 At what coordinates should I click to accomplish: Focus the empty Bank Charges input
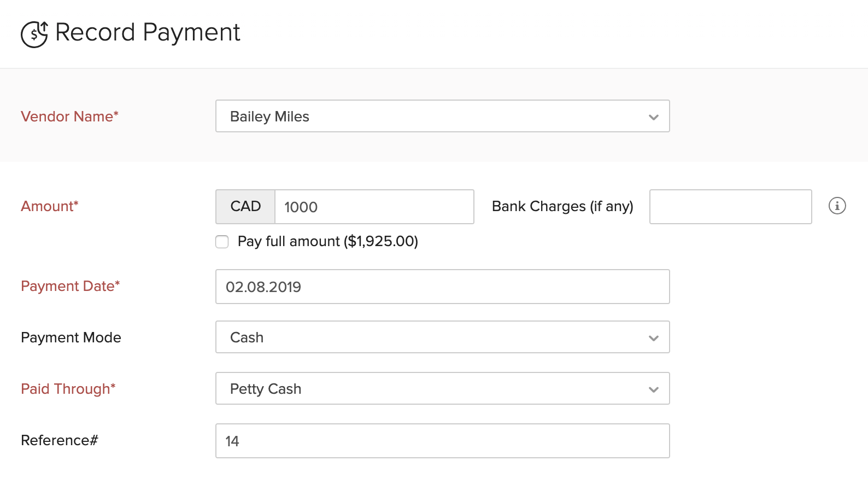pyautogui.click(x=730, y=207)
